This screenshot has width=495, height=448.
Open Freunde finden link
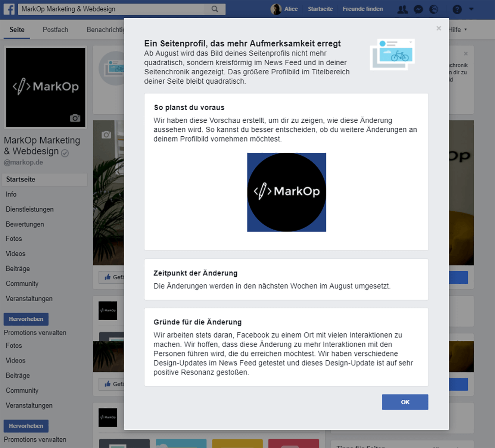[x=363, y=9]
